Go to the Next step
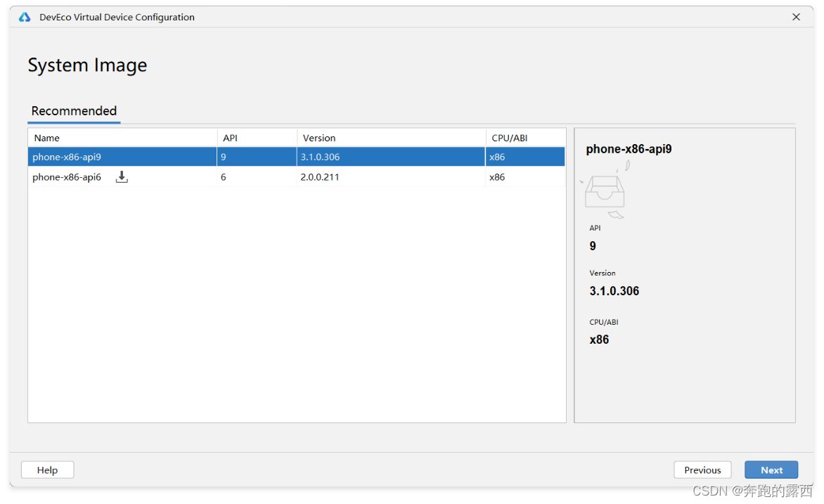824x504 pixels. 771,470
